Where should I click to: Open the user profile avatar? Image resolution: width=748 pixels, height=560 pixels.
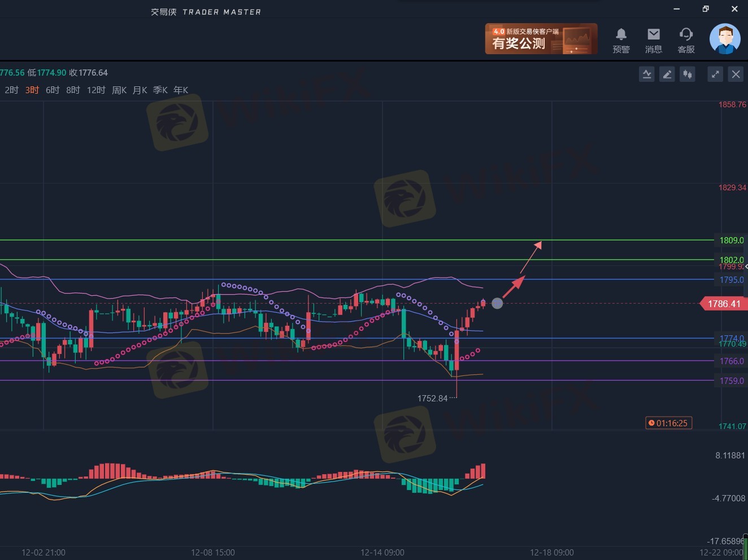pyautogui.click(x=725, y=39)
